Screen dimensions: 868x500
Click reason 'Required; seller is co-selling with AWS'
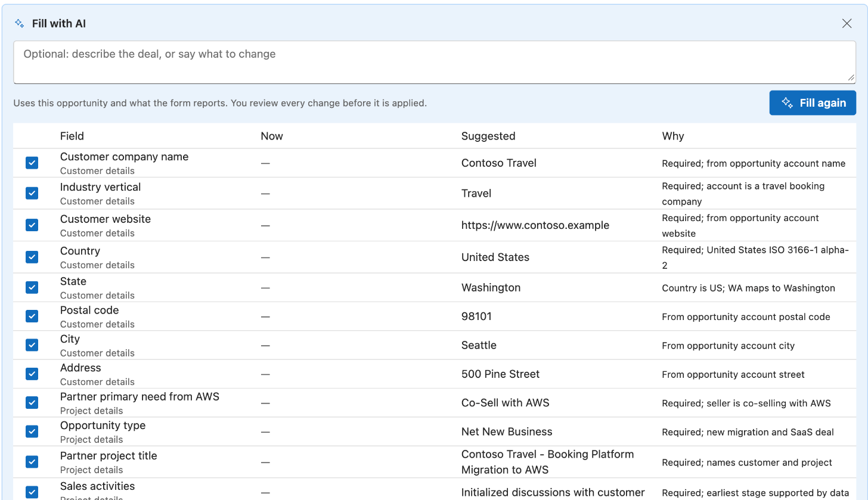(x=746, y=403)
